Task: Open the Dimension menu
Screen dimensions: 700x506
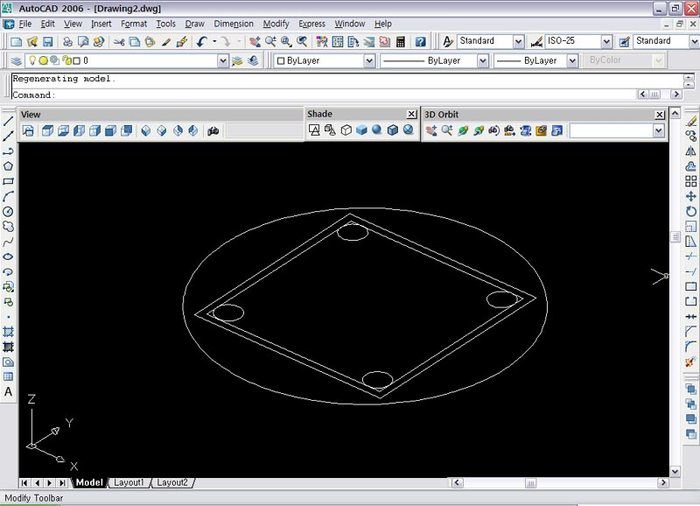Action: click(233, 24)
